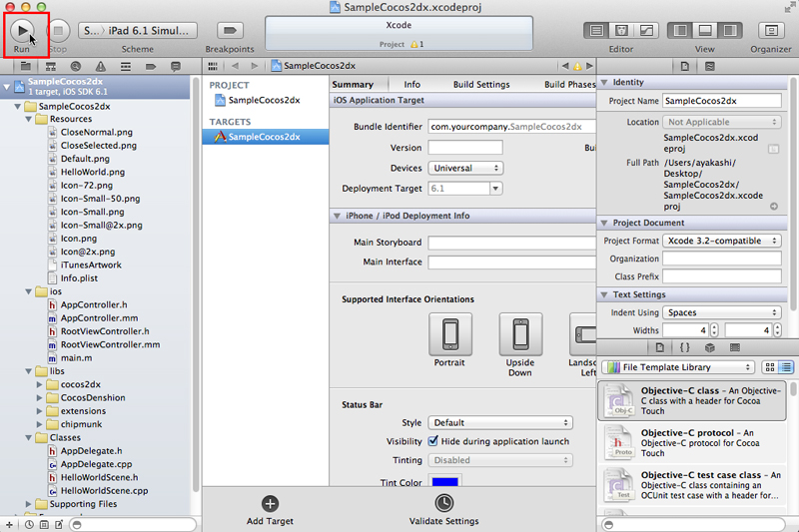The image size is (799, 532).
Task: Show the Object library cube icon
Action: tap(710, 347)
